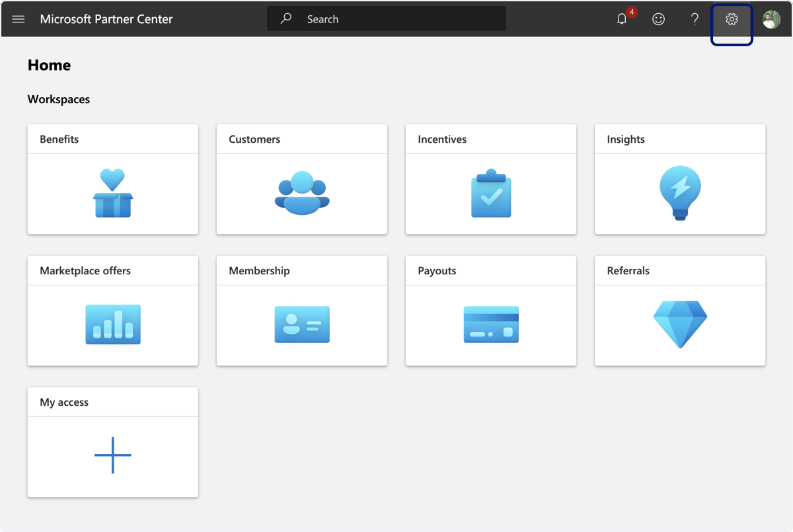Click the Marketplace offers bar chart icon
Screen dimensions: 793x532
pos(113,324)
